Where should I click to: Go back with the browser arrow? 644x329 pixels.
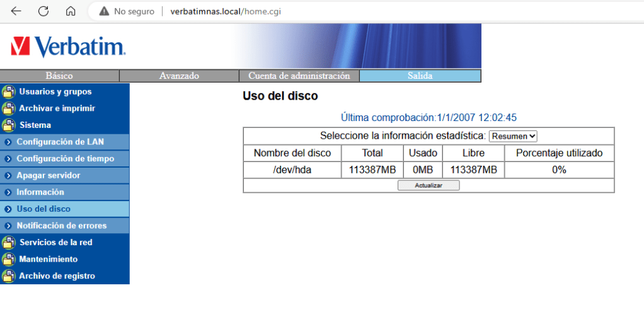16,11
